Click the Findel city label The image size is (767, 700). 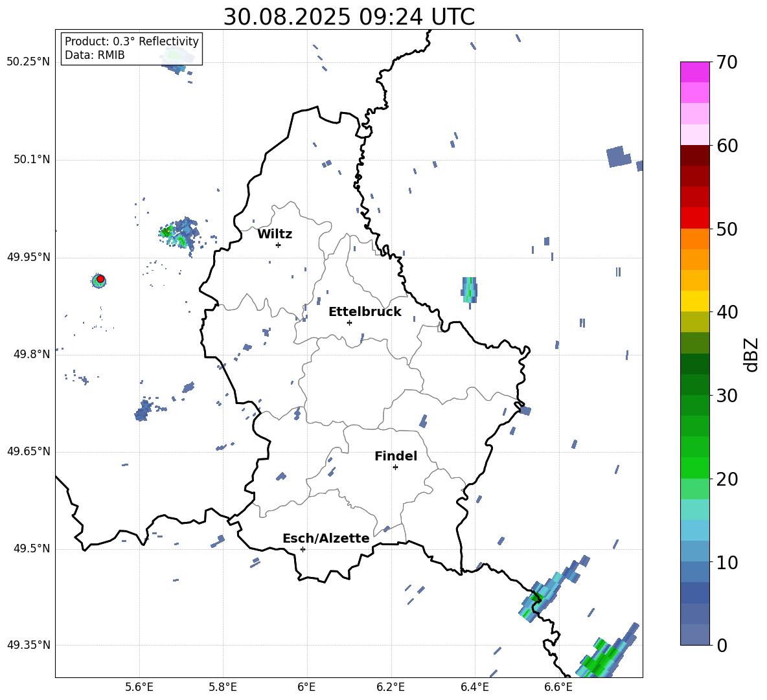396,456
